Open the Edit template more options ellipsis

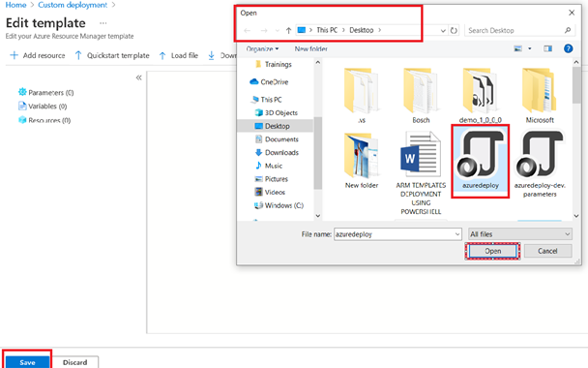(x=103, y=23)
